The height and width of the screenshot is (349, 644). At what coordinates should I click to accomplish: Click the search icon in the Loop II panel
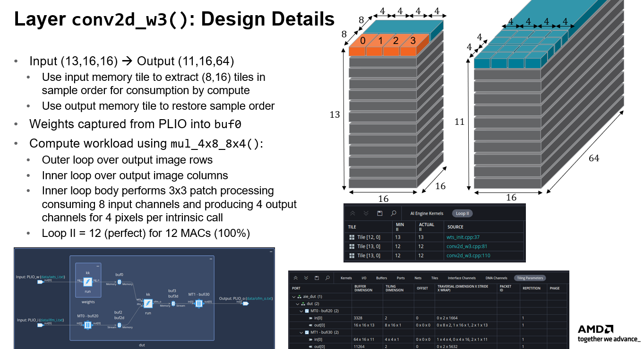[392, 213]
